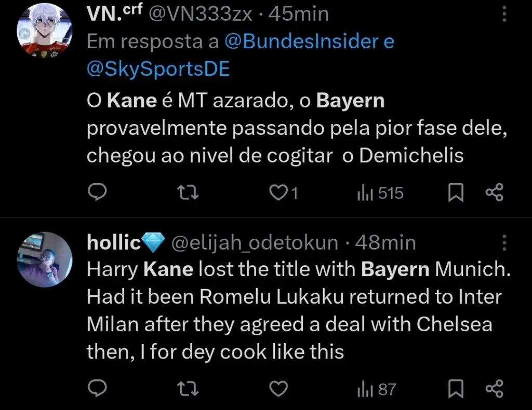
Task: Reply to hollic's tweet
Action: tap(96, 389)
